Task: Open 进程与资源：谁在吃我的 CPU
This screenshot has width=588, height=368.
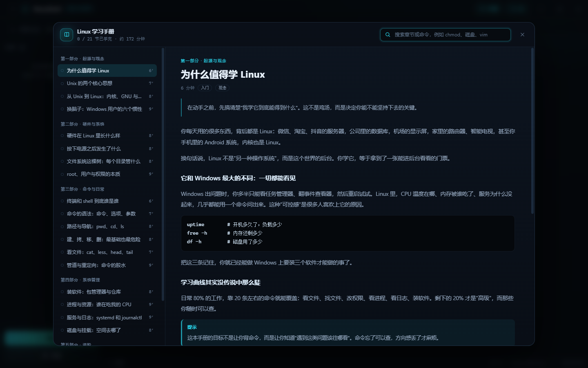Action: click(x=107, y=305)
